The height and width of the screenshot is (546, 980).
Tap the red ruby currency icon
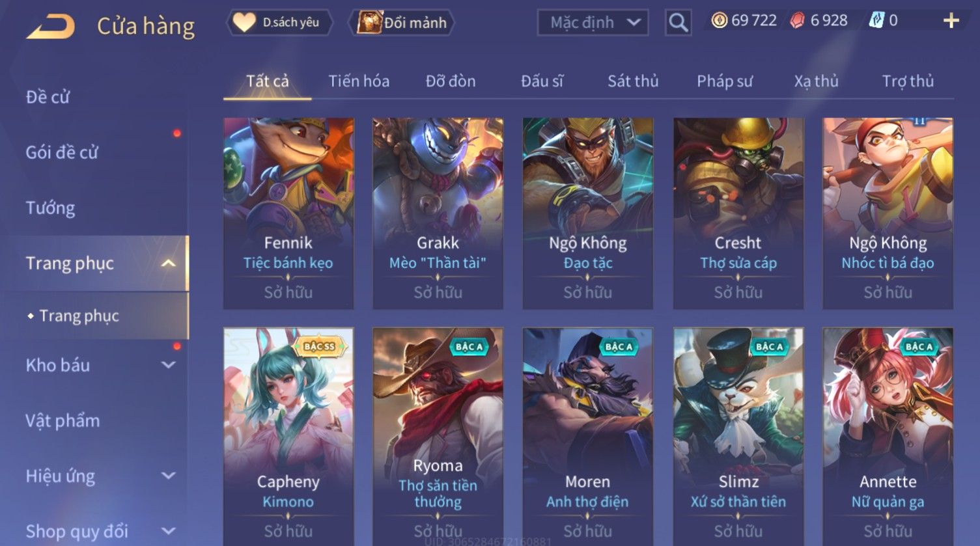(x=797, y=21)
